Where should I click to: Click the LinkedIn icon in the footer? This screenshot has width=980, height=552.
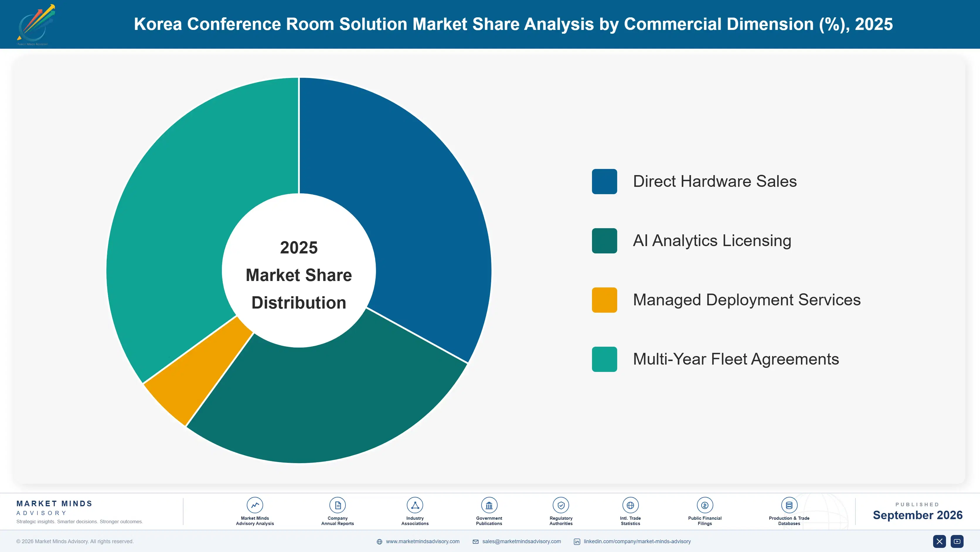577,542
